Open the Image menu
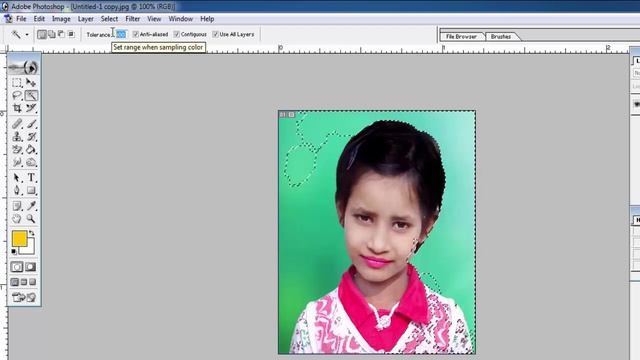 click(61, 19)
